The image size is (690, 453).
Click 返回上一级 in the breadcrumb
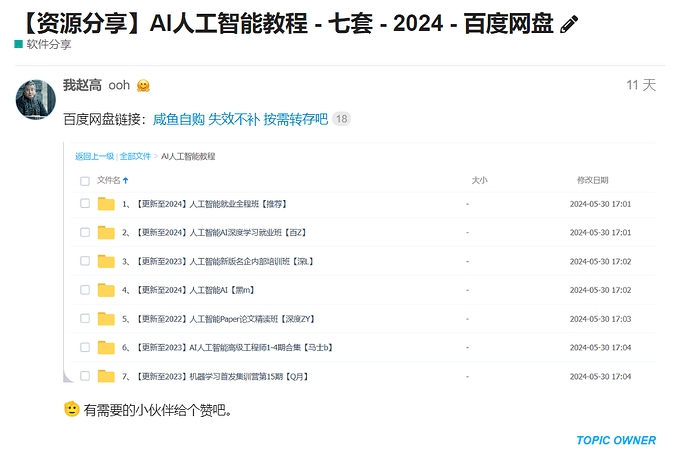point(94,156)
